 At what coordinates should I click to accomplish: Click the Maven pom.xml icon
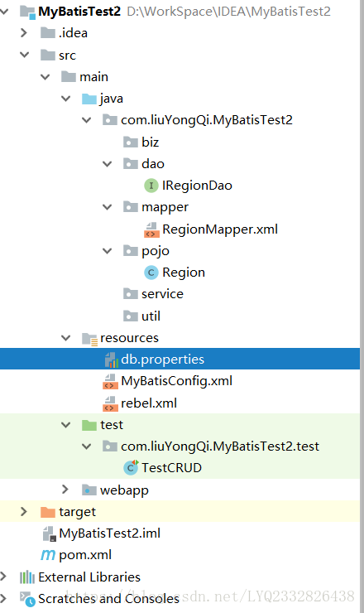[x=48, y=555]
